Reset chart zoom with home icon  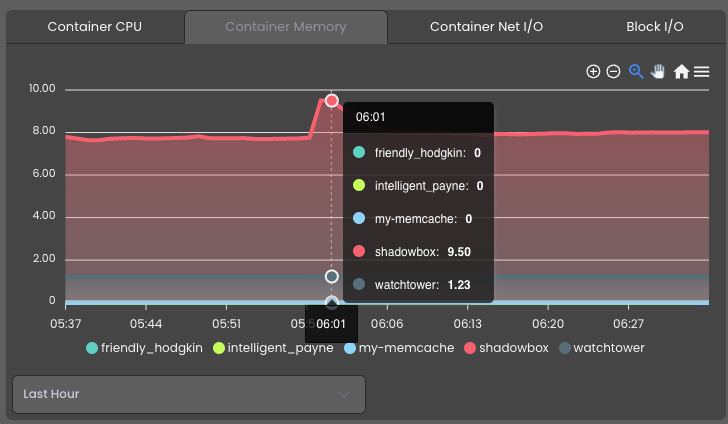[681, 72]
